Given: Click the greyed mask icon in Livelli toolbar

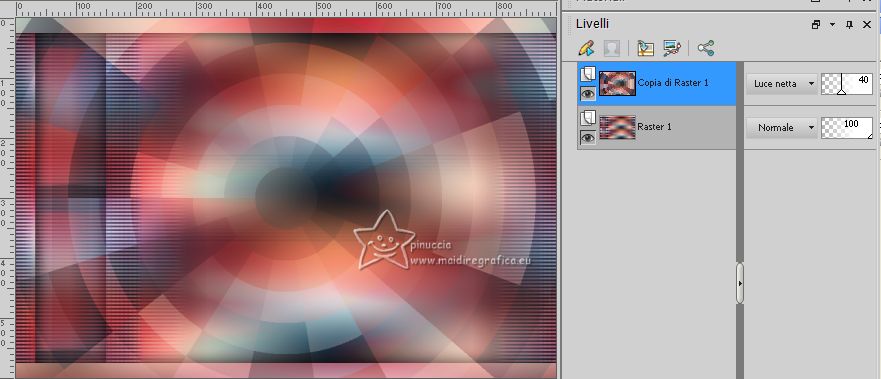Looking at the screenshot, I should coord(611,48).
